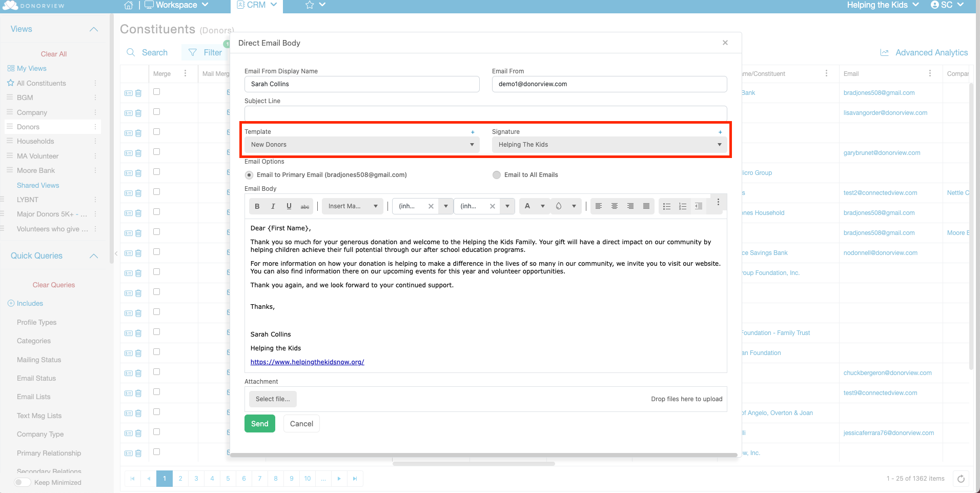
Task: Open the Email column options menu
Action: tap(930, 73)
